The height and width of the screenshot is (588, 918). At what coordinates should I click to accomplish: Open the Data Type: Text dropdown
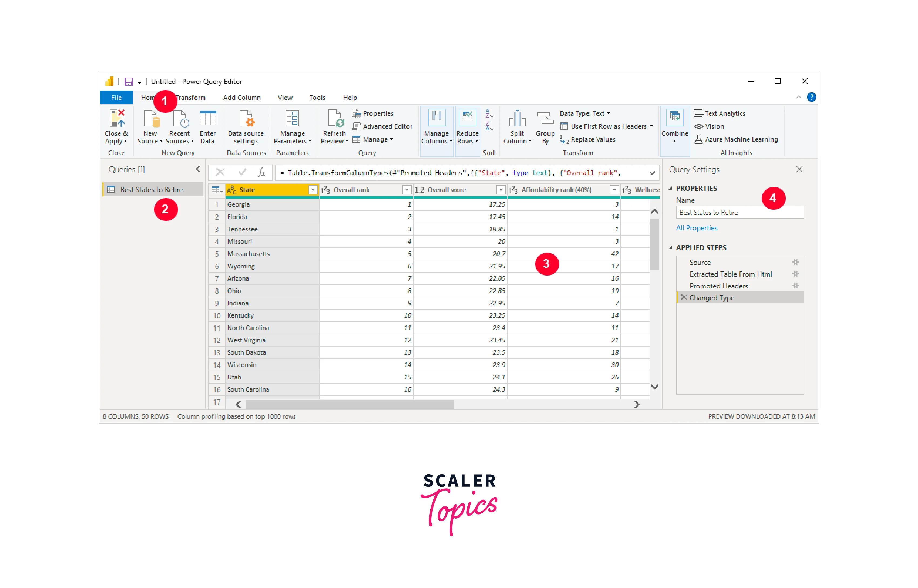point(585,113)
